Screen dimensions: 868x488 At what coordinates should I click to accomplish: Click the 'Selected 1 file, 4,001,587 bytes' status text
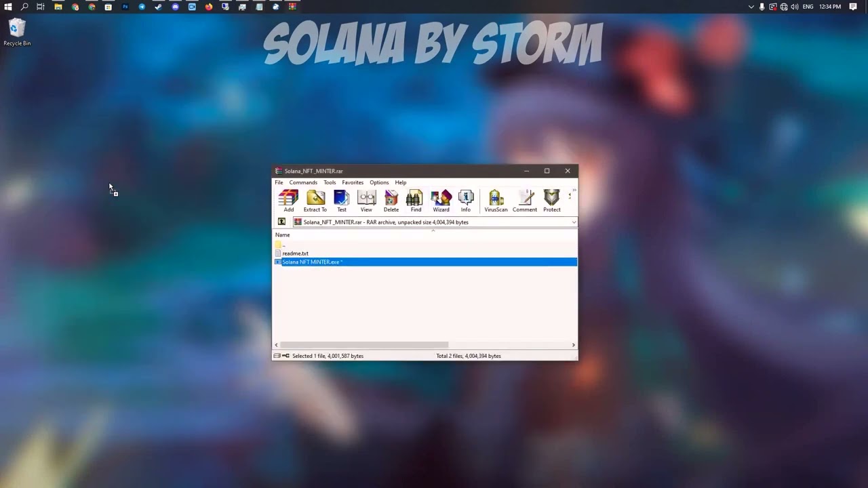(x=328, y=356)
